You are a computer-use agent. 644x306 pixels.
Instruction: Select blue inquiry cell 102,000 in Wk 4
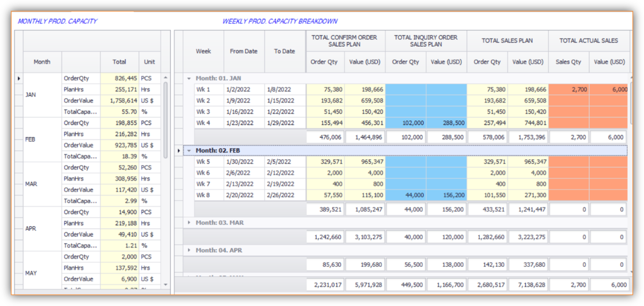(x=406, y=123)
